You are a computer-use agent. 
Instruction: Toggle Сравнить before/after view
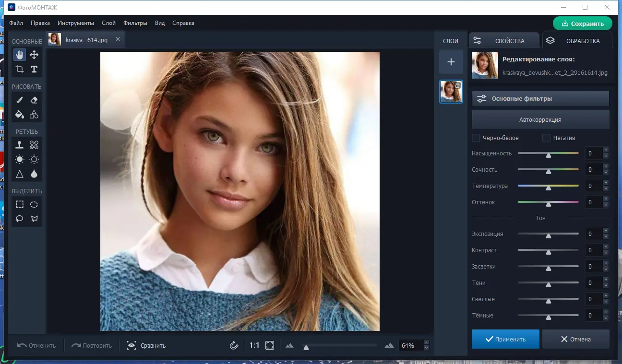(146, 345)
